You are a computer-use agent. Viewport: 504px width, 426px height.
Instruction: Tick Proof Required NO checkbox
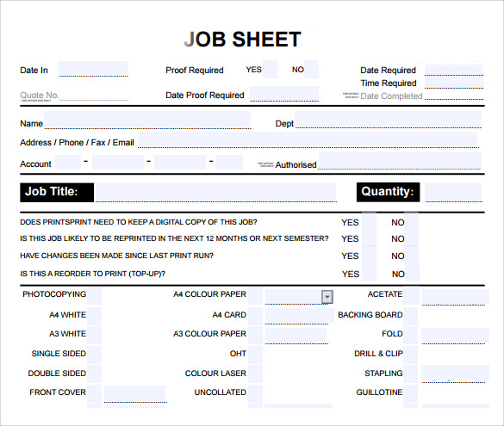pos(312,69)
